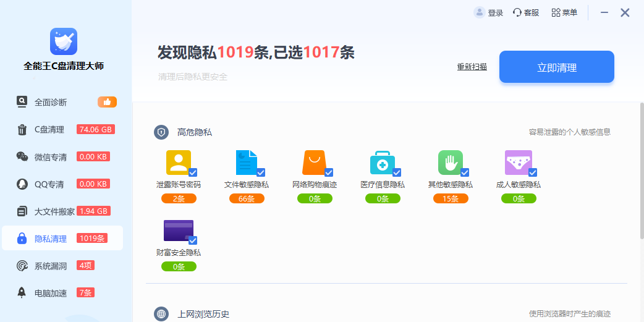Uncheck the 泄露账号密码 checkbox

193,172
